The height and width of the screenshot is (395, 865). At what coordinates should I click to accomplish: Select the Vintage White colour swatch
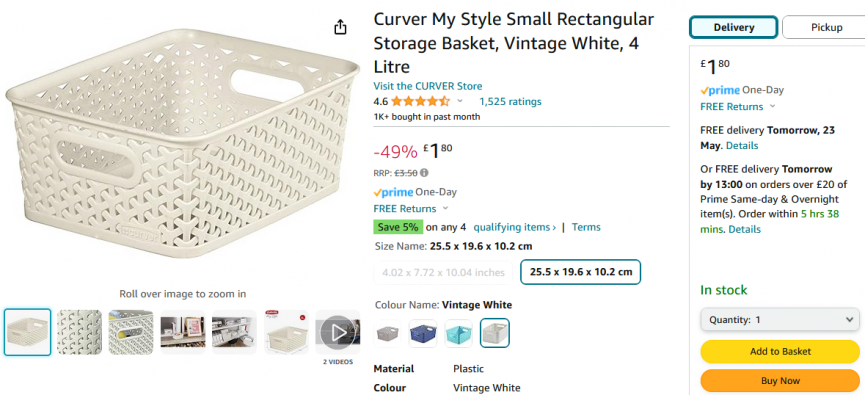(x=495, y=333)
